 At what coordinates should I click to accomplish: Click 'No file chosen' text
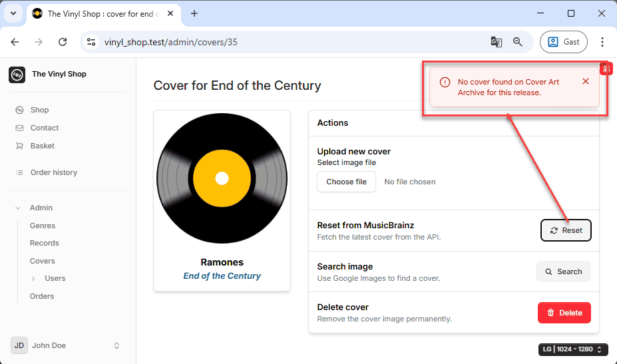point(409,182)
